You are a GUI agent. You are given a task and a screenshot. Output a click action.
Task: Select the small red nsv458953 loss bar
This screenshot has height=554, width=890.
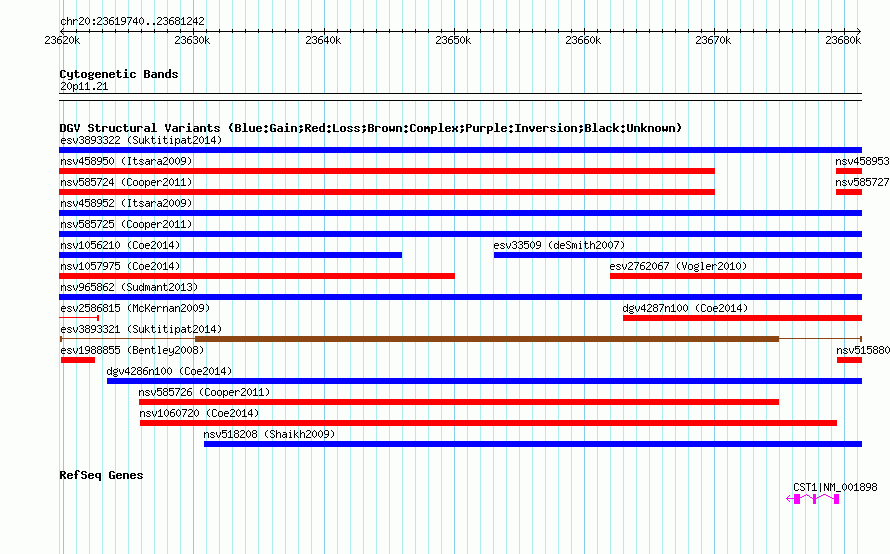(849, 171)
